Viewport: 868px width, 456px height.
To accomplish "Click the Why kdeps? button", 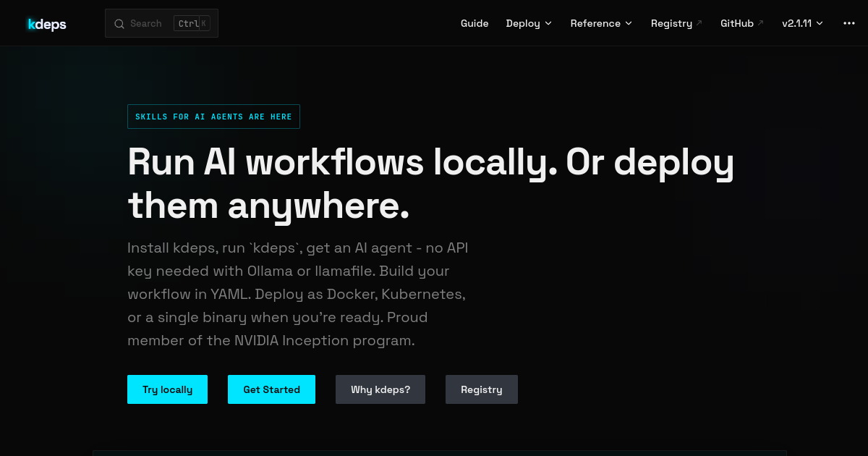I will tap(380, 389).
